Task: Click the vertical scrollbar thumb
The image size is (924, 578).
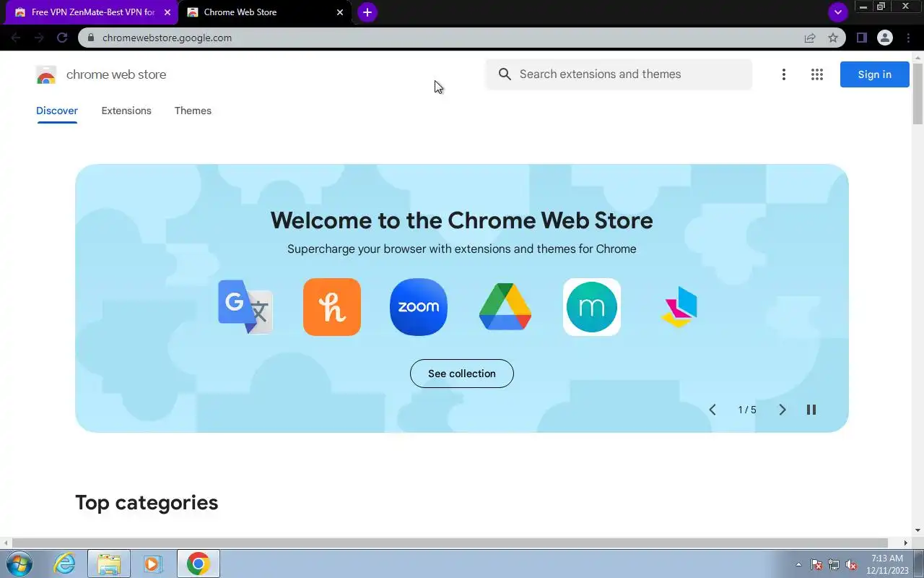Action: pyautogui.click(x=918, y=94)
